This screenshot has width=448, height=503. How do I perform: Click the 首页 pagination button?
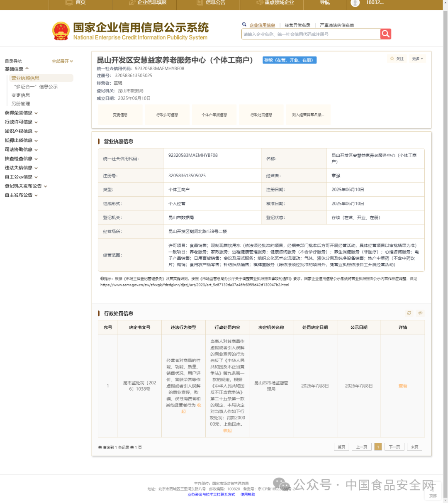tap(341, 447)
